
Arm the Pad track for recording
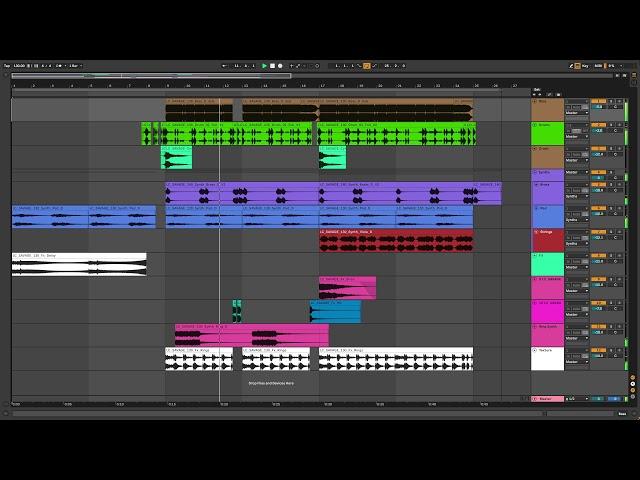click(x=619, y=208)
